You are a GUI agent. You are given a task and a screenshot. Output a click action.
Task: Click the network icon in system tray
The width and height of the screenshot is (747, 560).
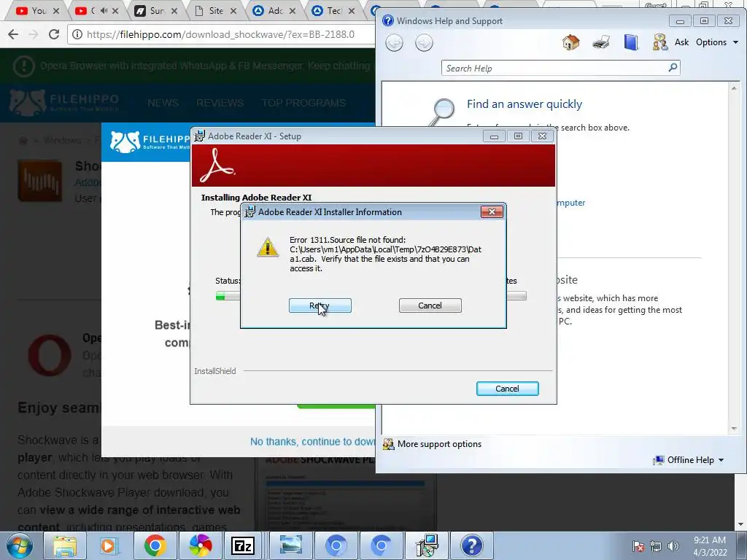pyautogui.click(x=656, y=546)
